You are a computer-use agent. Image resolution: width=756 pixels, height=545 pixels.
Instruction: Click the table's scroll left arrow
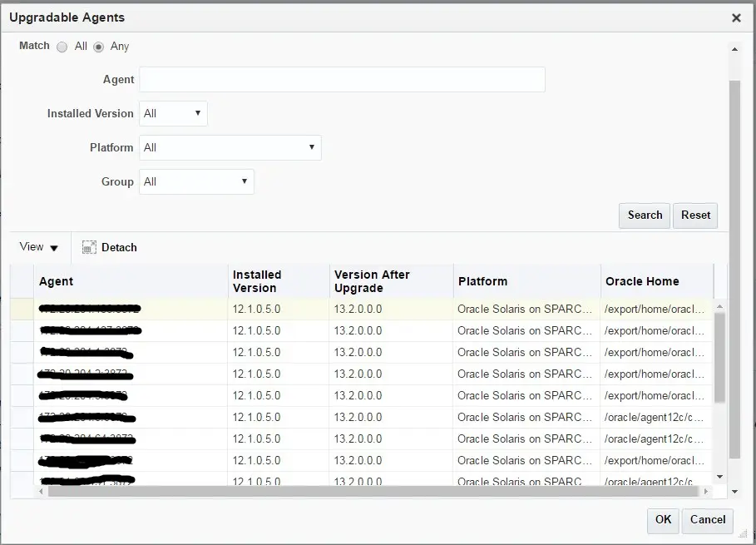point(41,492)
